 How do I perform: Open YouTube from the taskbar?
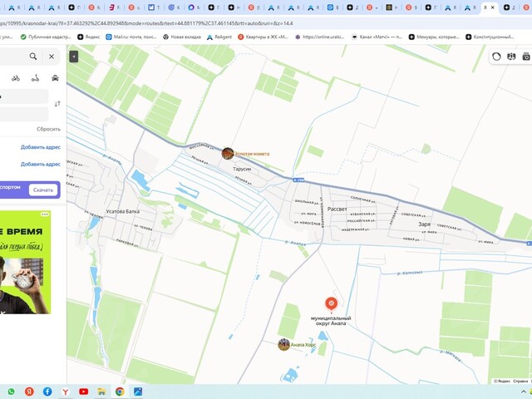[x=83, y=392]
